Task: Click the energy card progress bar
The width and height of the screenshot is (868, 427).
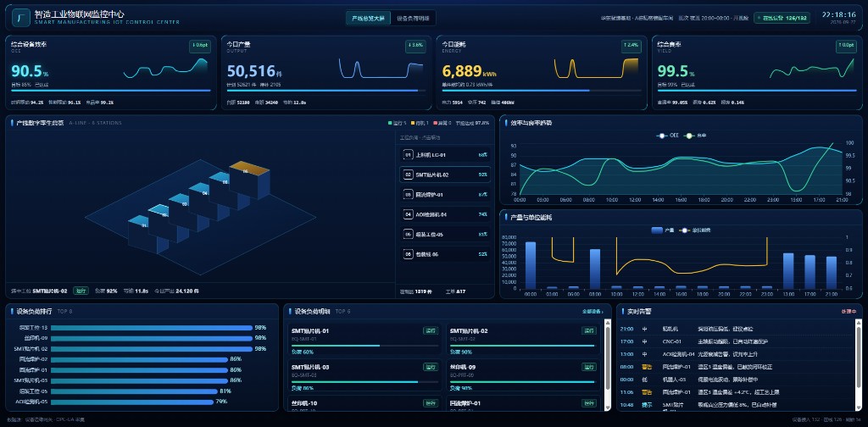Action: [542, 90]
